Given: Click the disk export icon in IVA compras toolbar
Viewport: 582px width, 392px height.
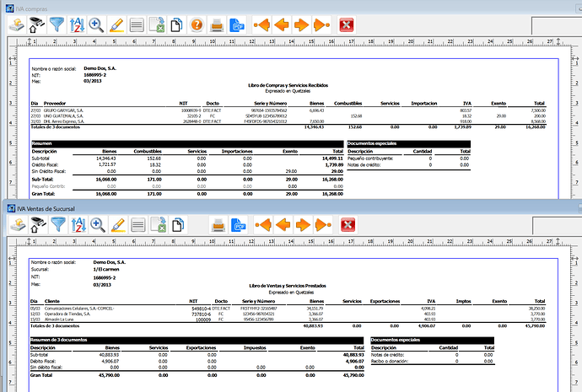Looking at the screenshot, I should click(17, 25).
